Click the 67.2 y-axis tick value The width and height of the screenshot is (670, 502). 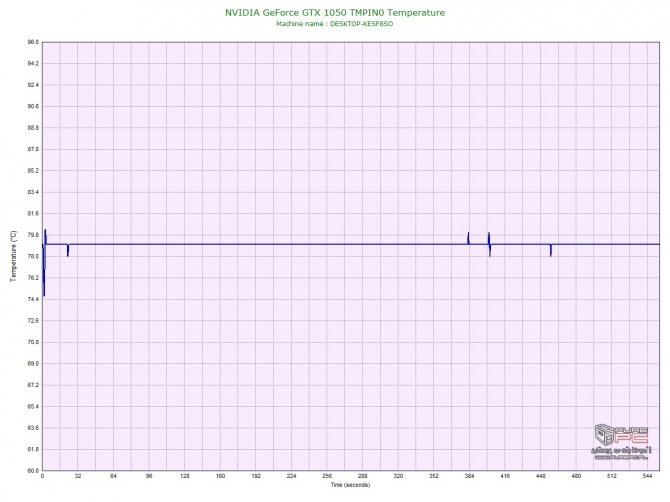click(x=33, y=385)
